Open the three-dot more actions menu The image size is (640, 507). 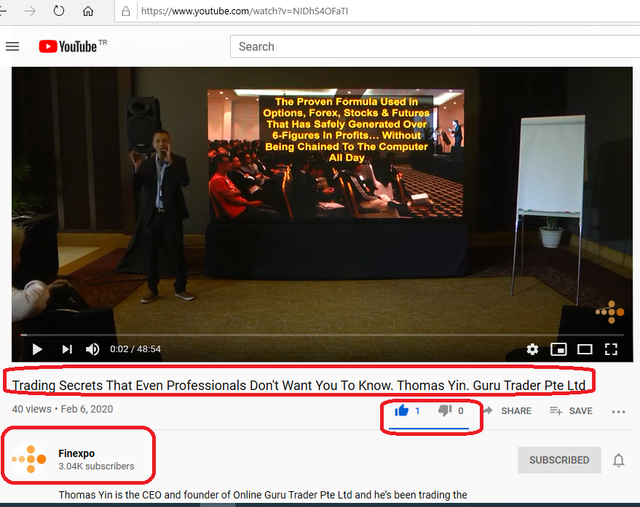[618, 411]
